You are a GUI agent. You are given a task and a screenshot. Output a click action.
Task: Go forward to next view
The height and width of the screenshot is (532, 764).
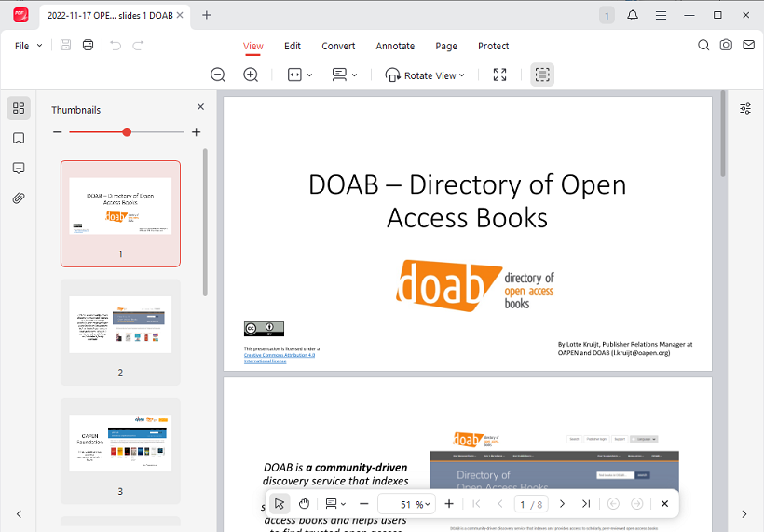[637, 504]
